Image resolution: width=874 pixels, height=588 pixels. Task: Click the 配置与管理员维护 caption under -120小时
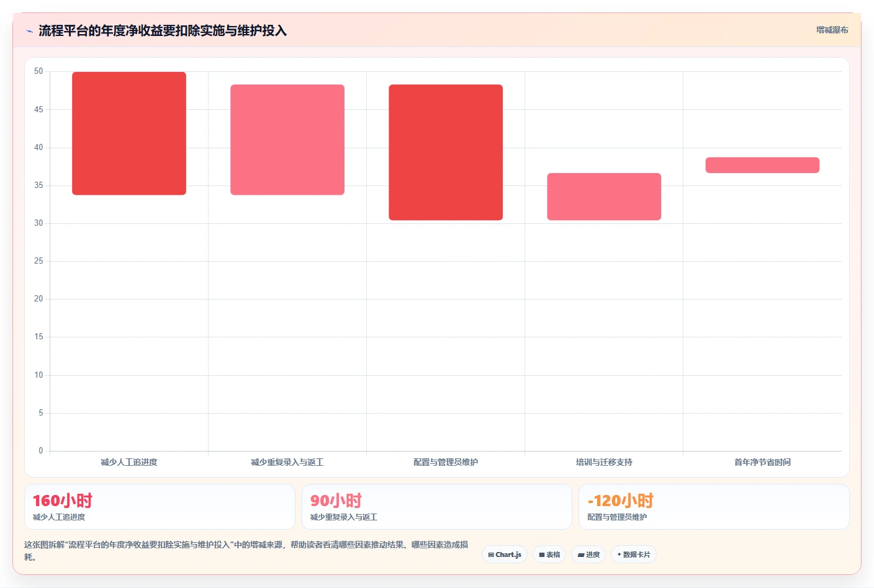pyautogui.click(x=617, y=517)
